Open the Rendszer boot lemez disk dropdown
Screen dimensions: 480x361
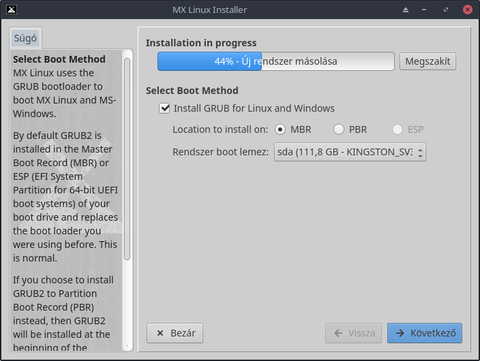click(350, 152)
